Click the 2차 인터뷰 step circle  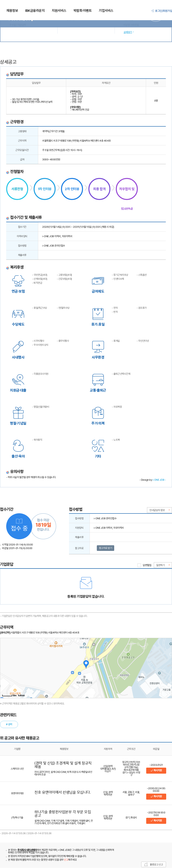point(72,189)
